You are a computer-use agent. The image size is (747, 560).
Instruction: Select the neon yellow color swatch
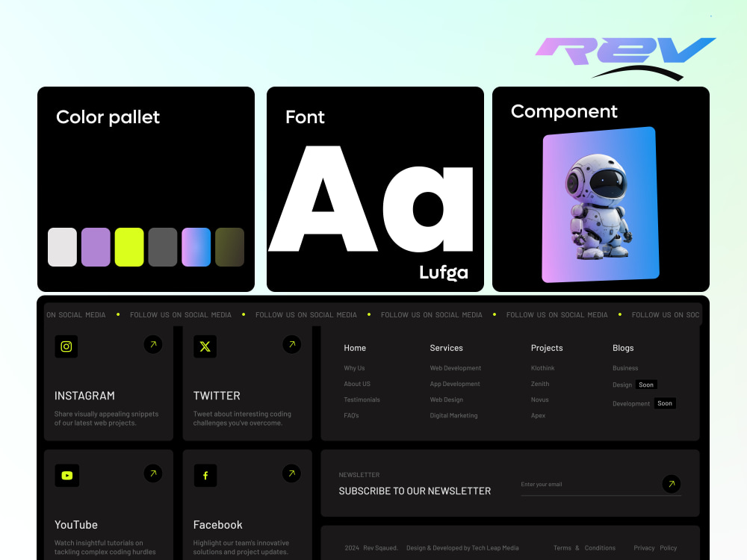tap(129, 247)
